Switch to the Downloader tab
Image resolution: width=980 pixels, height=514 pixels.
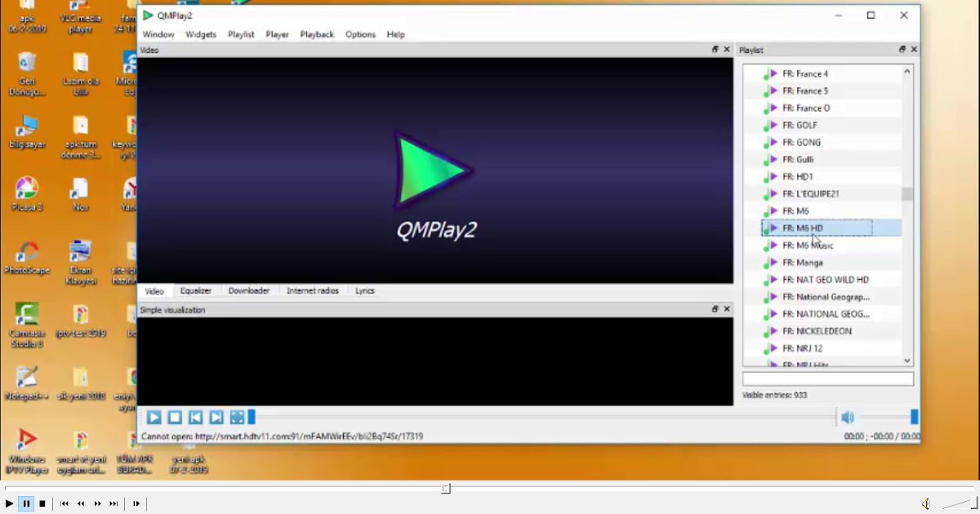pyautogui.click(x=249, y=290)
